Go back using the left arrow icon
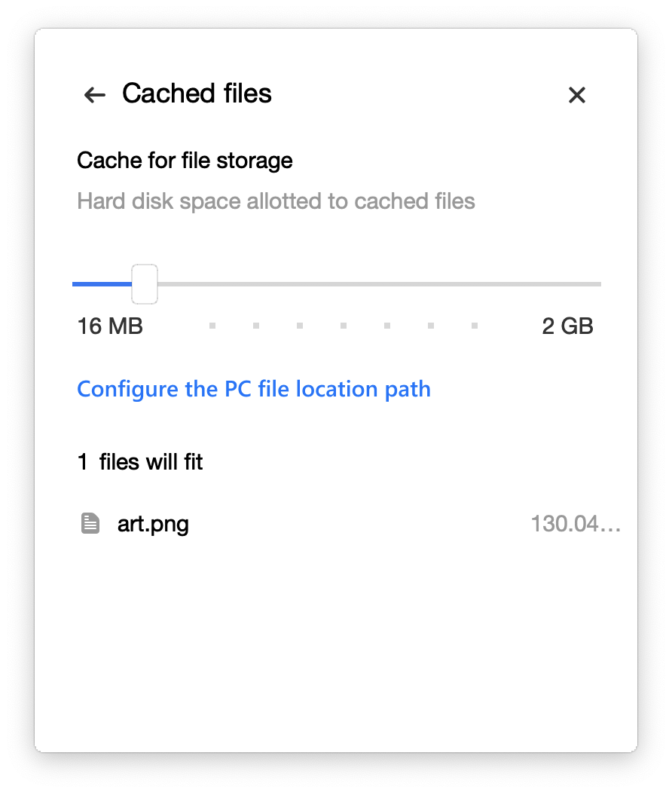Viewport: 672px width, 793px height. tap(94, 94)
